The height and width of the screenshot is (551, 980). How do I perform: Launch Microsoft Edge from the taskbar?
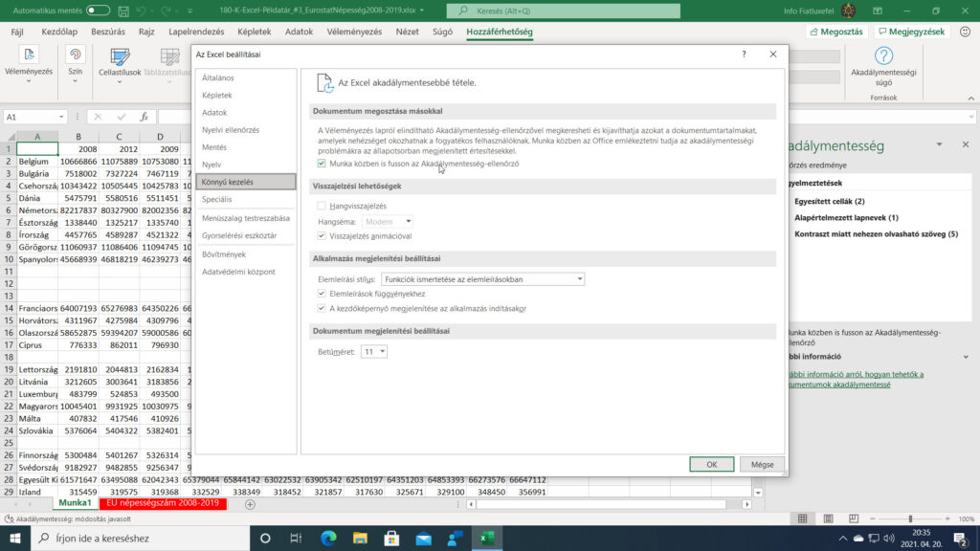[328, 538]
